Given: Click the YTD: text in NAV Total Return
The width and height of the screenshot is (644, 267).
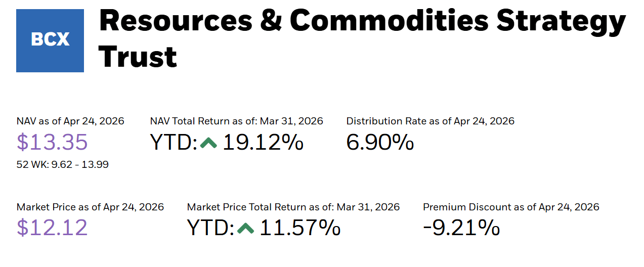Looking at the screenshot, I should 174,143.
